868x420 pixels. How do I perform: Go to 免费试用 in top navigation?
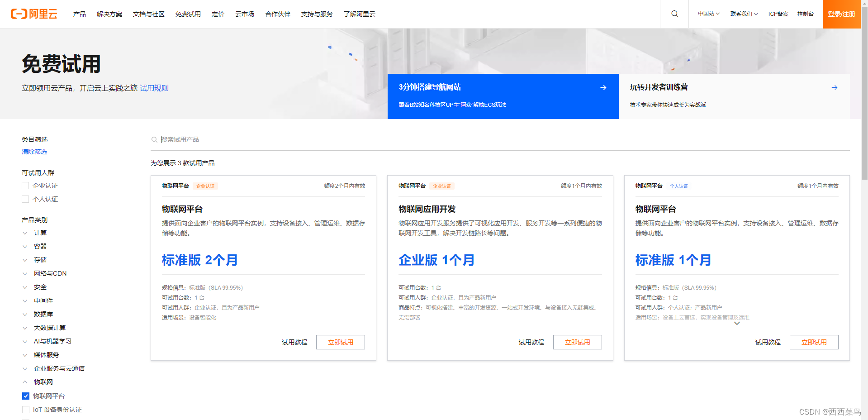click(x=188, y=14)
